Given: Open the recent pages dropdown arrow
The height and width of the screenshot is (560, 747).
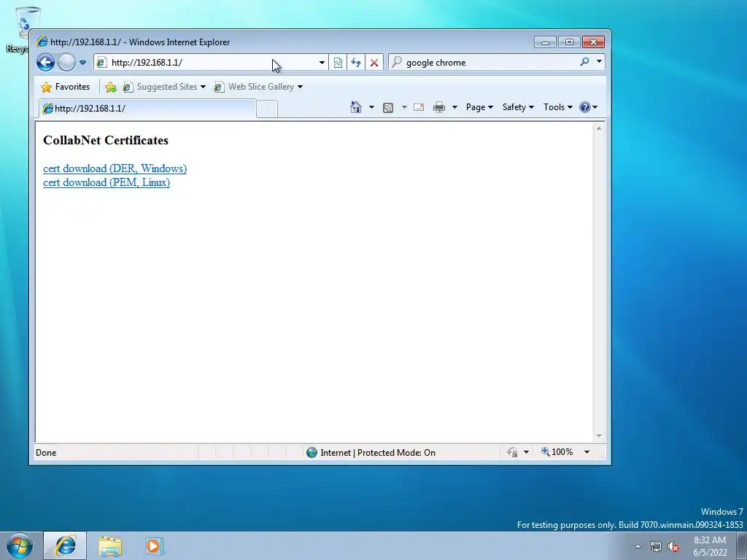Looking at the screenshot, I should pos(82,63).
